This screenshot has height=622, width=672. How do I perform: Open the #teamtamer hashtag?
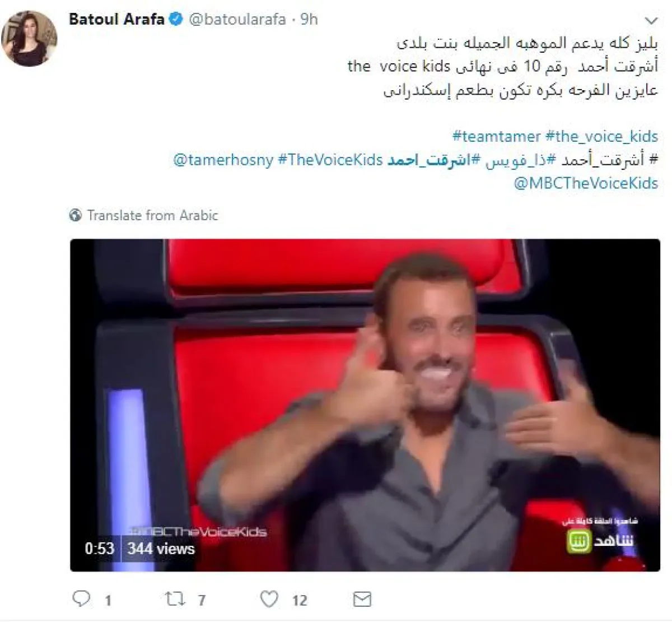pyautogui.click(x=496, y=136)
